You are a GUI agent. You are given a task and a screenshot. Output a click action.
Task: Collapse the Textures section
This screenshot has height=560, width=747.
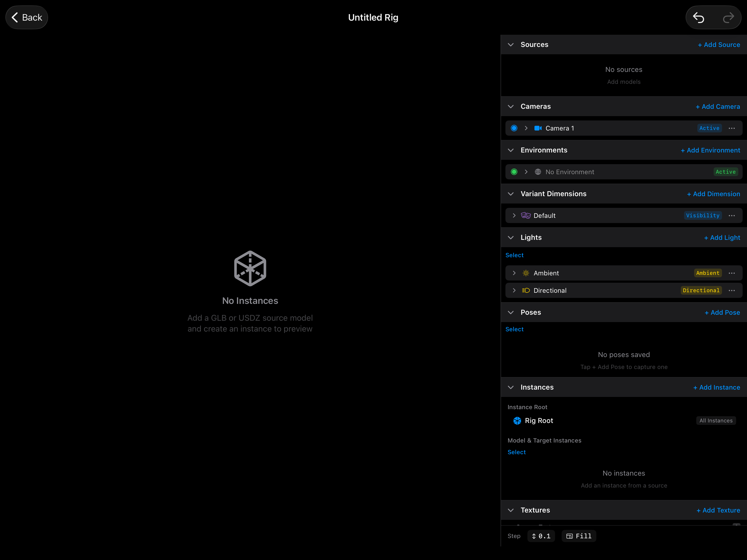[511, 510]
